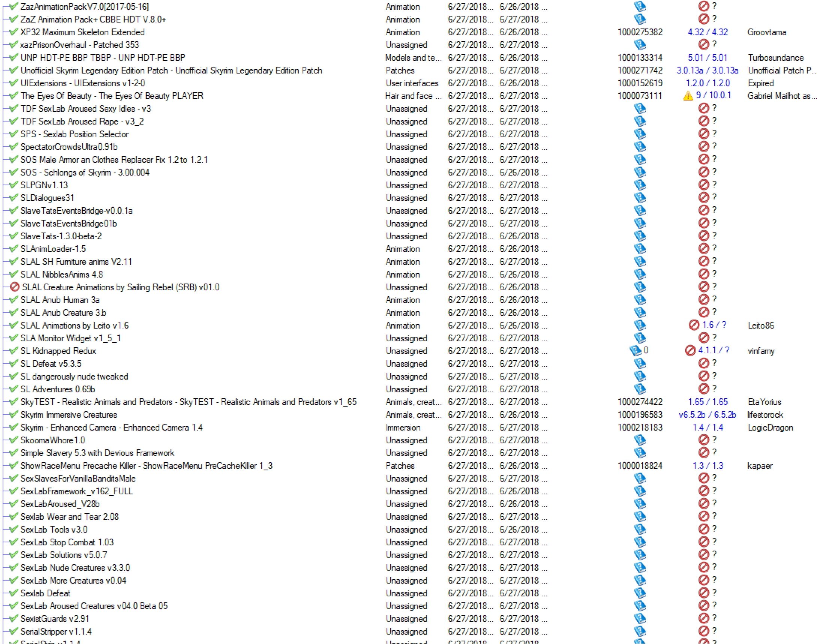Select the author name LogicDragon
The width and height of the screenshot is (817, 644).
tap(770, 428)
